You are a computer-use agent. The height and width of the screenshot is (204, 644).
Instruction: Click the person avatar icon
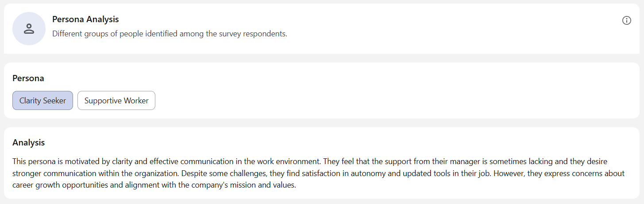(29, 29)
